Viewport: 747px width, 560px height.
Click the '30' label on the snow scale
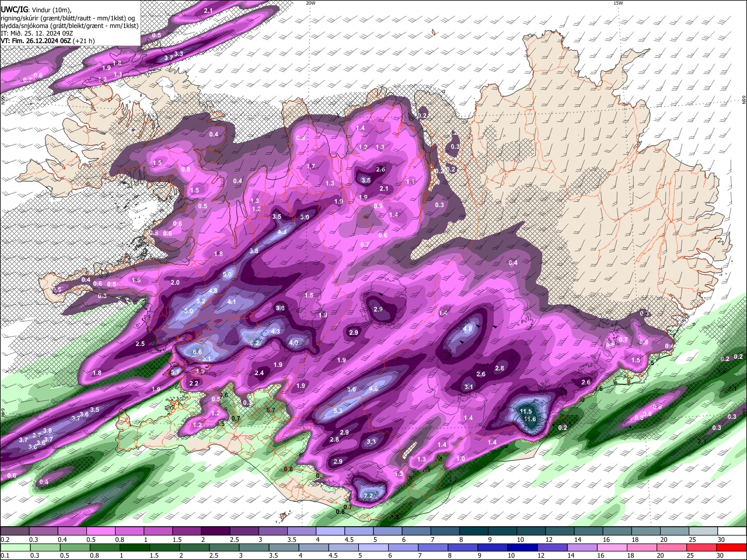pyautogui.click(x=721, y=540)
